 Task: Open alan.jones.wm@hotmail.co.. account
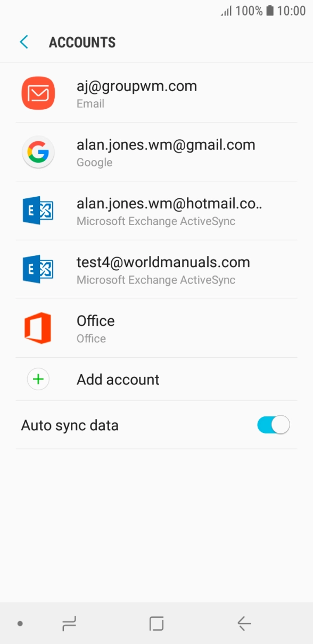[156, 211]
